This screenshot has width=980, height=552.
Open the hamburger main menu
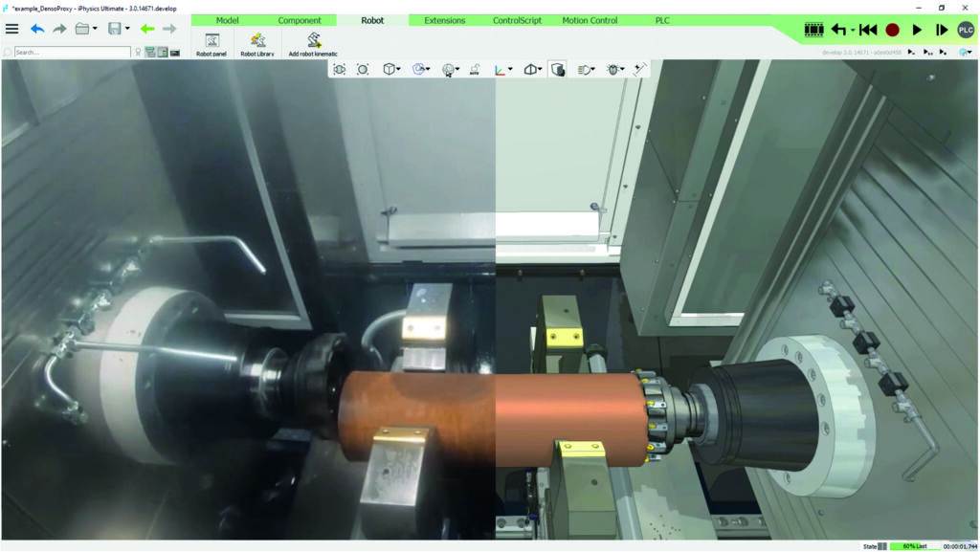click(x=12, y=29)
